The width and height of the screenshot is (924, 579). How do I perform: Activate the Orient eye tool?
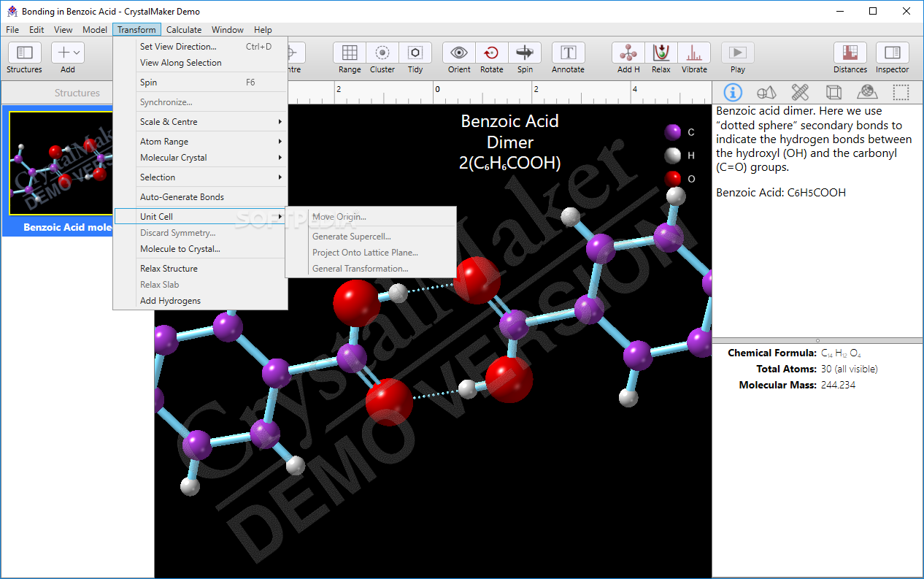[x=459, y=53]
